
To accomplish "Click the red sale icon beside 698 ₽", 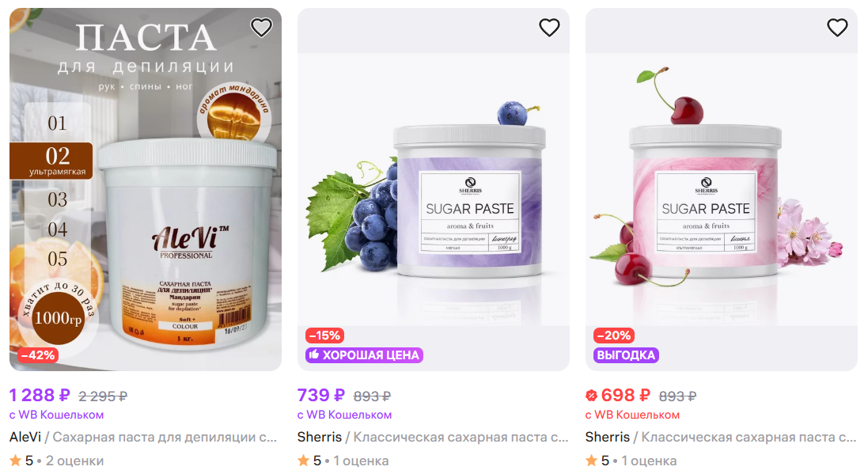I will click(591, 396).
